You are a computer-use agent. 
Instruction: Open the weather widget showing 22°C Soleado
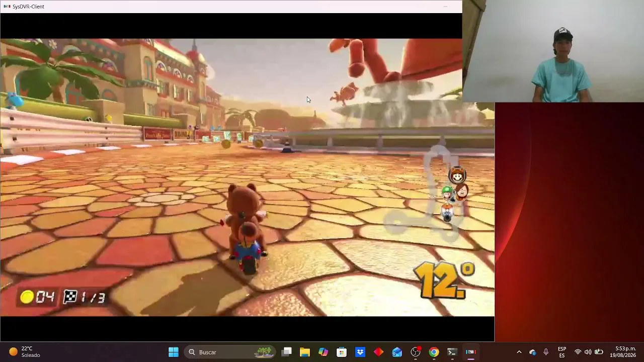(x=24, y=352)
